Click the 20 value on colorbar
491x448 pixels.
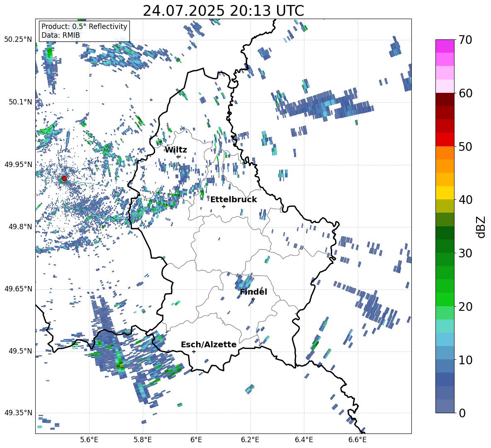click(x=465, y=306)
